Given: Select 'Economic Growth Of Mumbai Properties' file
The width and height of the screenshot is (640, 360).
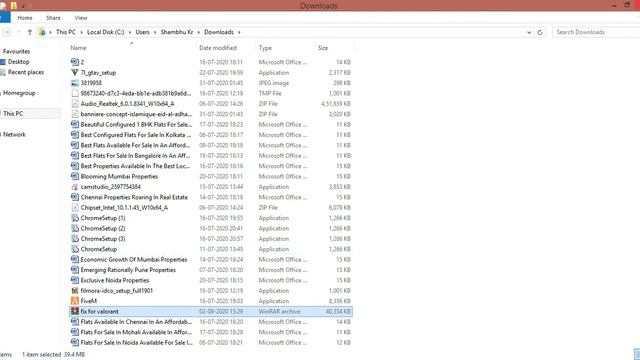Looking at the screenshot, I should click(x=133, y=260).
